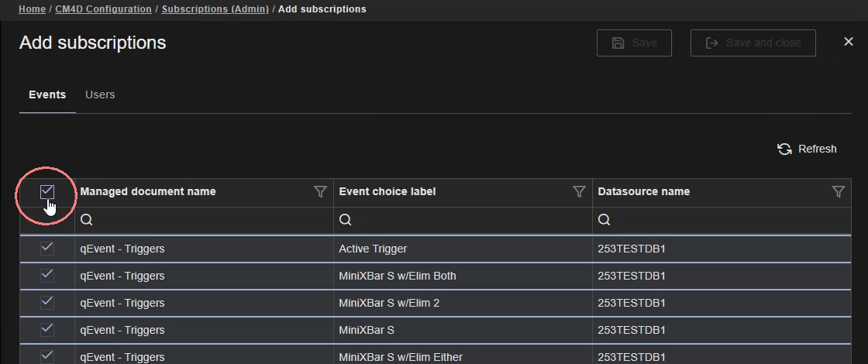868x364 pixels.
Task: Uncheck the MiniXBar S w/Elim 2 checkbox
Action: point(47,303)
